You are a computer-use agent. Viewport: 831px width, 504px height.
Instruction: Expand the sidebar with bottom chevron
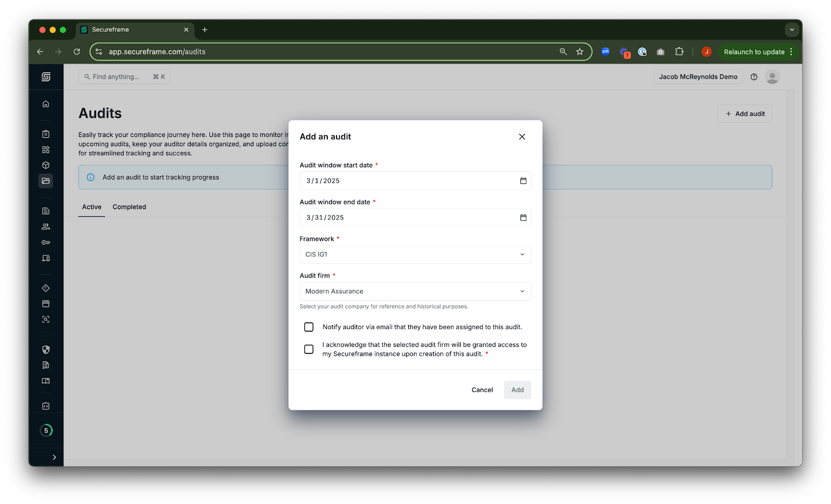point(54,457)
